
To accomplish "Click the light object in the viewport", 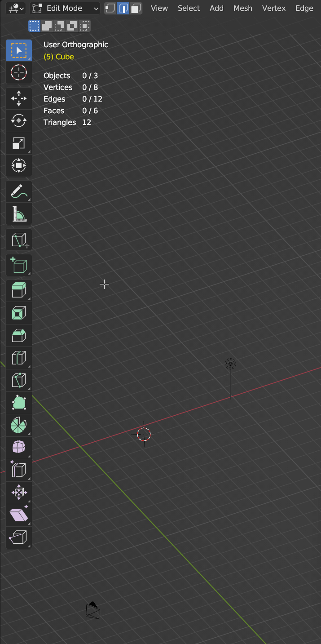I will [x=231, y=364].
